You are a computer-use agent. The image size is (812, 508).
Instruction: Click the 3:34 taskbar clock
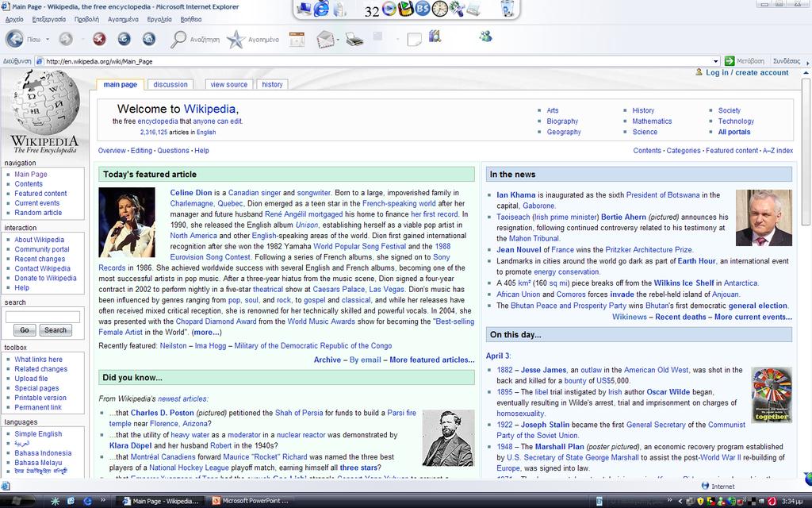[x=792, y=501]
